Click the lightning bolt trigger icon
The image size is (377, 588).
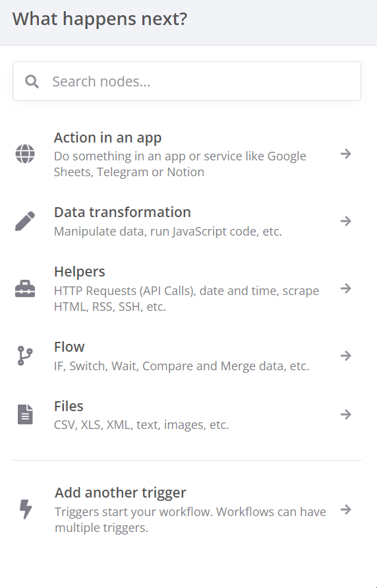pos(26,509)
